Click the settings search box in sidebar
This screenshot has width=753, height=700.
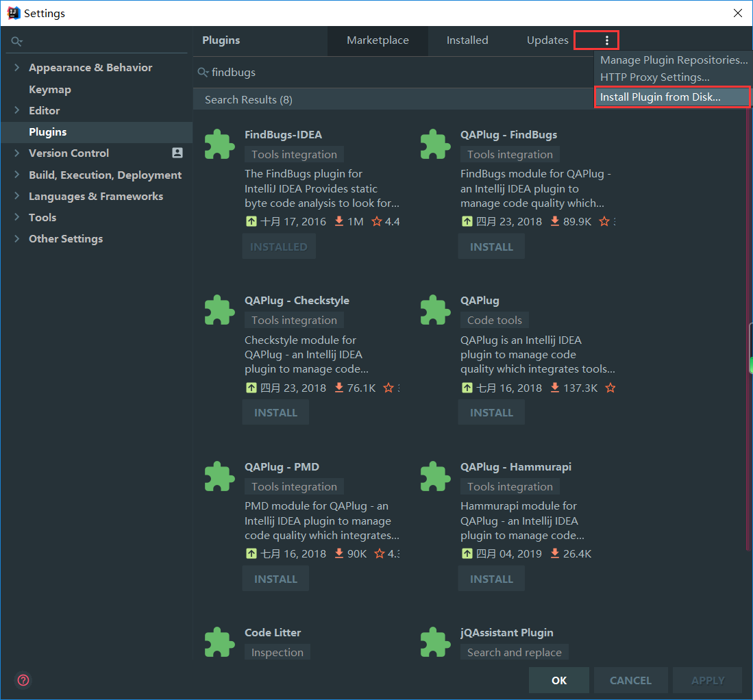(x=99, y=42)
